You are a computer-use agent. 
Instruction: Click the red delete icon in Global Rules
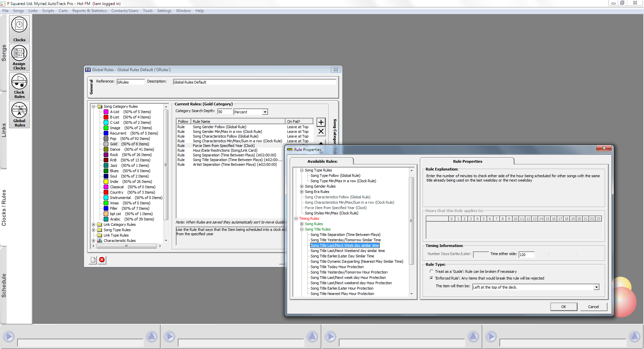tap(102, 260)
